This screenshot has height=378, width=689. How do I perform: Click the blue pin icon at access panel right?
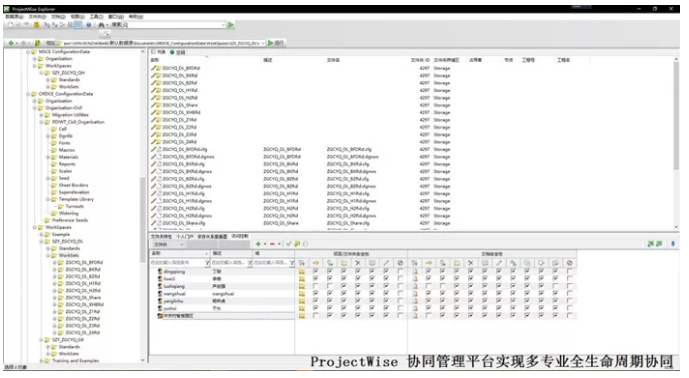[673, 244]
